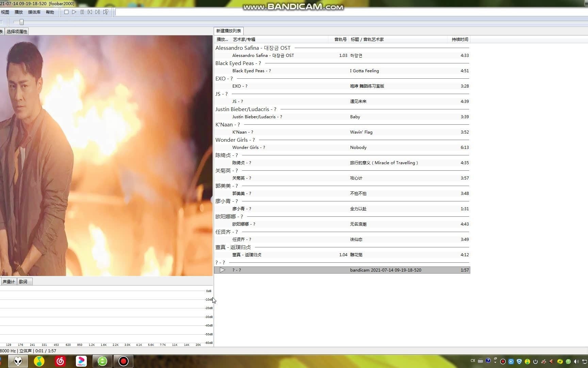The height and width of the screenshot is (368, 588).
Task: Select the track 'Baby'
Action: [342, 117]
